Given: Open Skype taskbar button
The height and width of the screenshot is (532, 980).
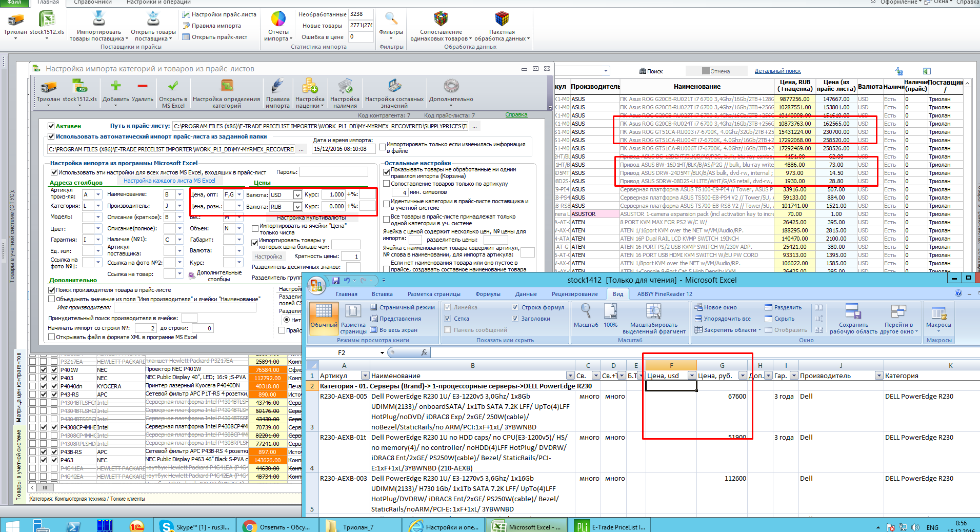Looking at the screenshot, I should pos(195,526).
